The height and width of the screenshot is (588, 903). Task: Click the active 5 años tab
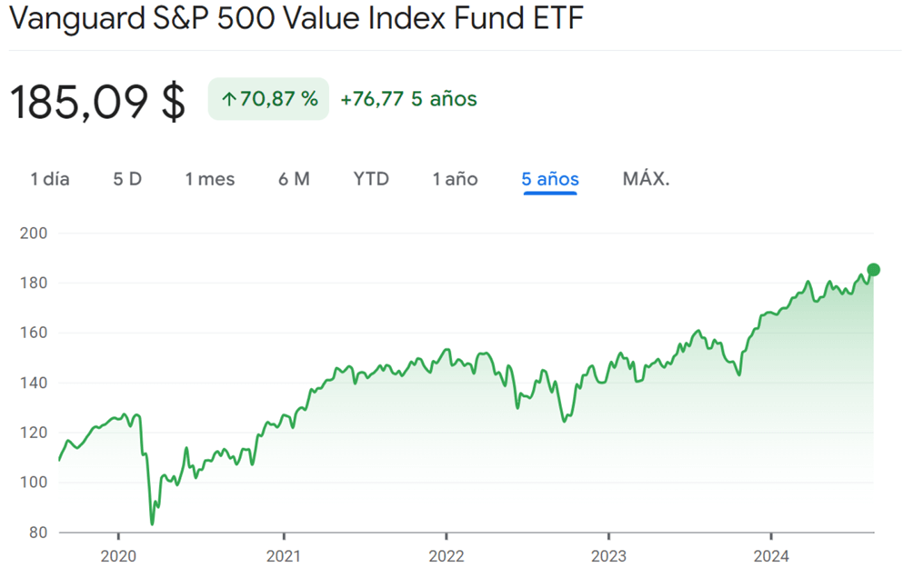[550, 179]
